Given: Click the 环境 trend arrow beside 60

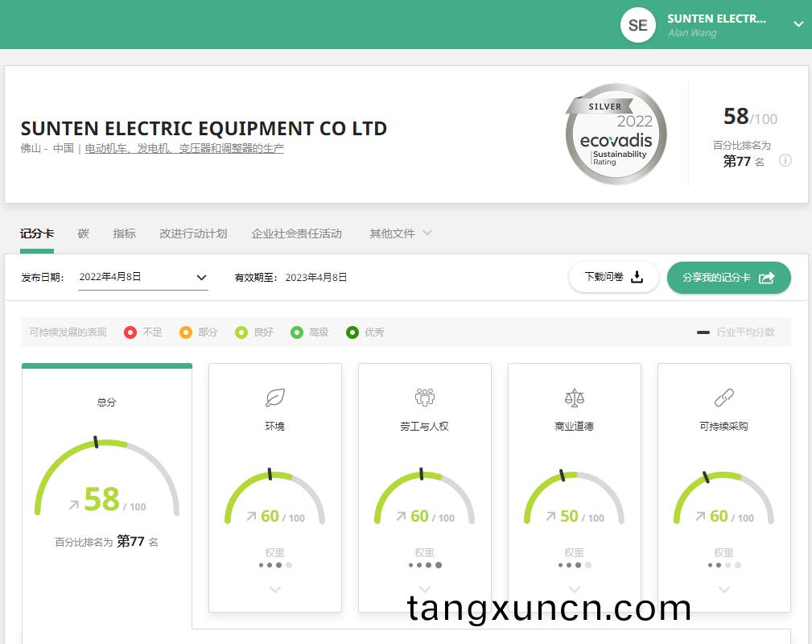Looking at the screenshot, I should pos(251,516).
